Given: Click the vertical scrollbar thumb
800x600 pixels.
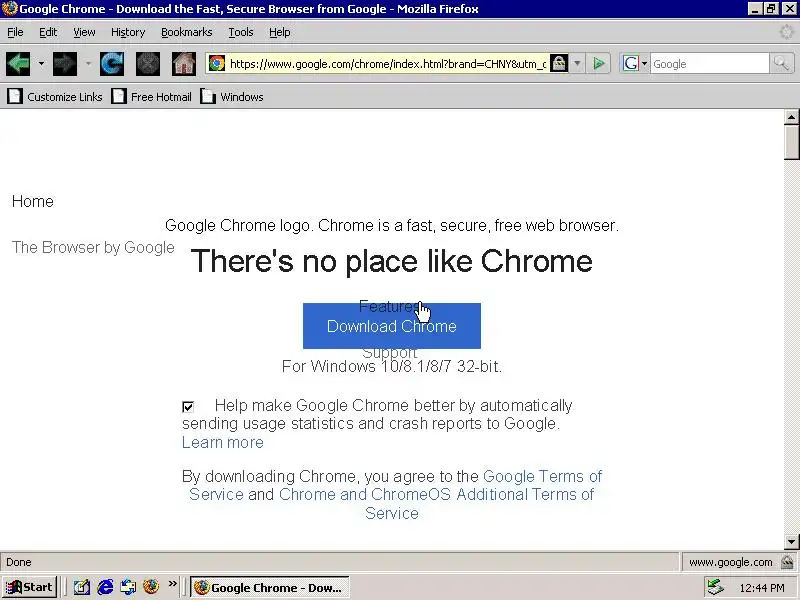Looking at the screenshot, I should [791, 142].
